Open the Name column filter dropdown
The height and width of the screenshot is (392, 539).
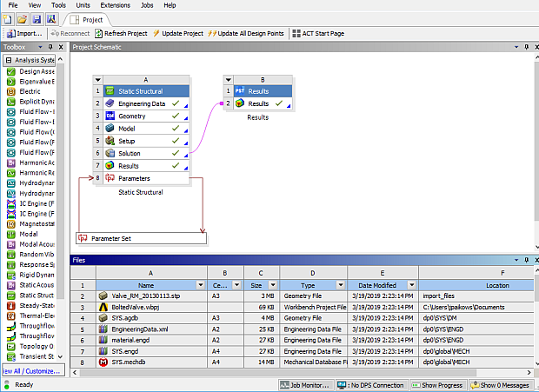tap(199, 285)
